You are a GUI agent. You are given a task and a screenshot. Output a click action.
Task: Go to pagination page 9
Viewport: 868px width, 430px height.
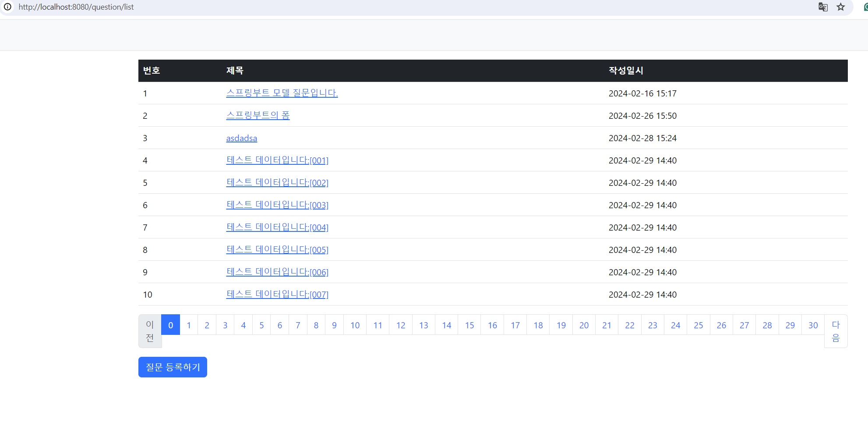point(334,325)
